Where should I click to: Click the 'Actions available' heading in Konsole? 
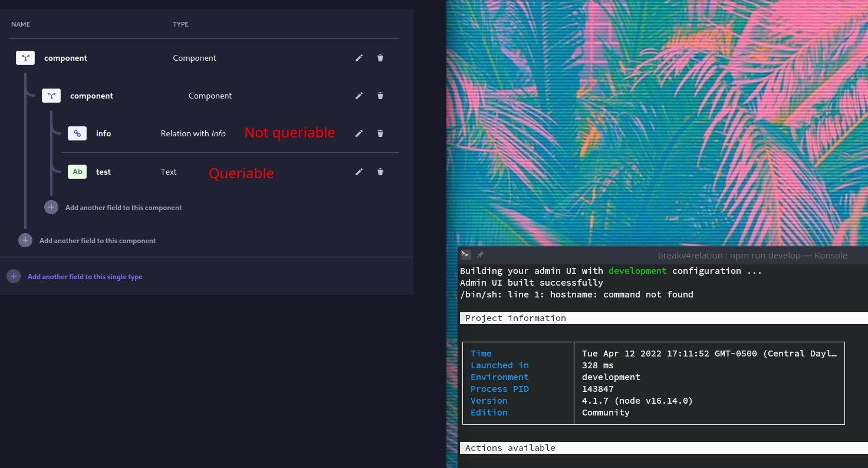pos(510,448)
